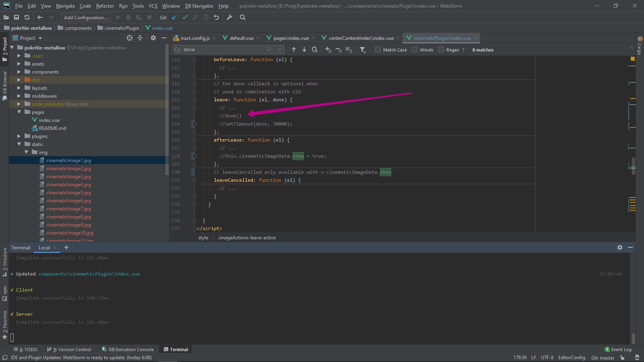Click Git Commit green checkmark

185,17
